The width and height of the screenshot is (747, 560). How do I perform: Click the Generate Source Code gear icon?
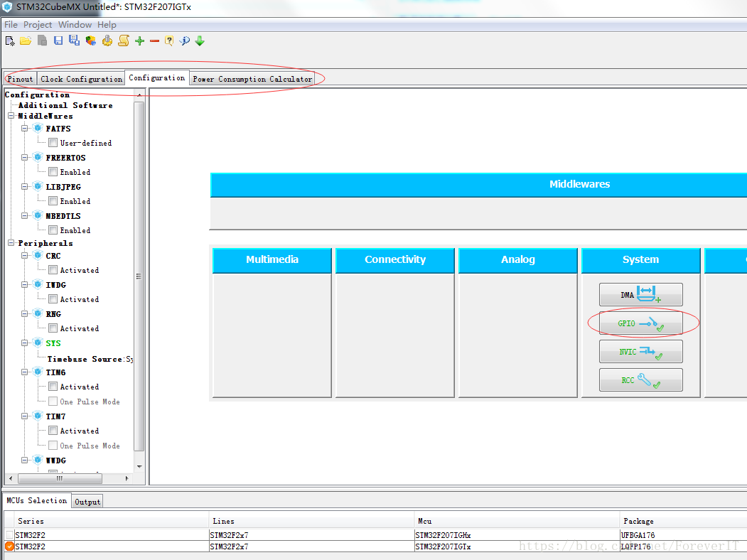pyautogui.click(x=107, y=41)
